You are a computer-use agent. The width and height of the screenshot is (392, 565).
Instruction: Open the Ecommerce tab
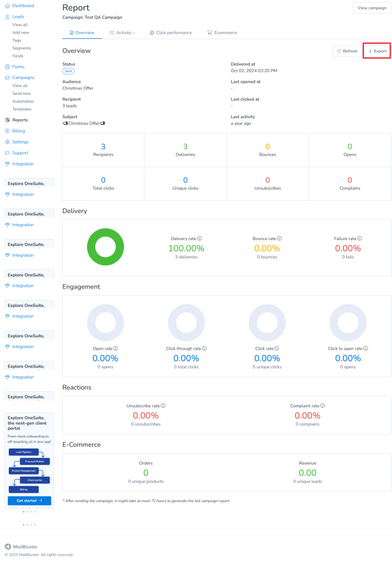tap(222, 33)
